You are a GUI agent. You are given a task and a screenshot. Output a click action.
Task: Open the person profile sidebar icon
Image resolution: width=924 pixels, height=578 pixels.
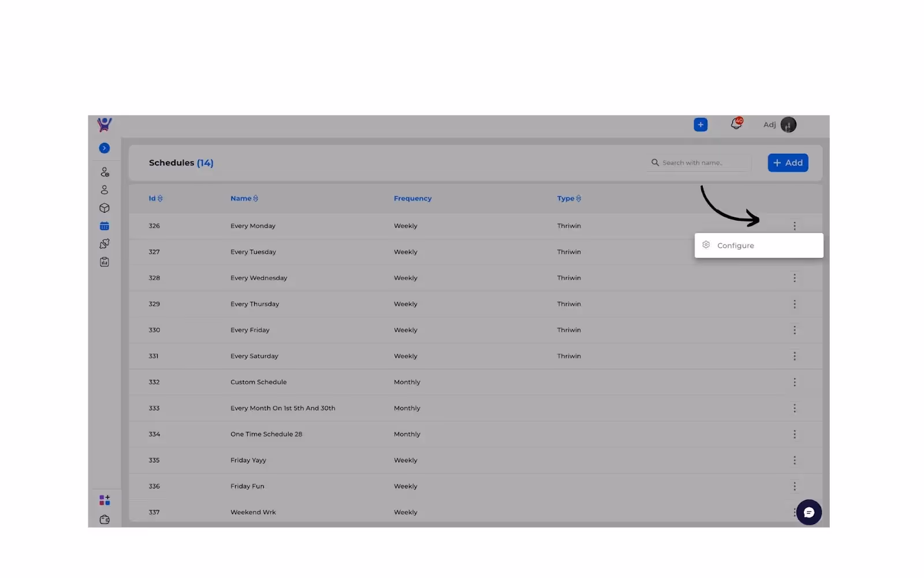[105, 190]
